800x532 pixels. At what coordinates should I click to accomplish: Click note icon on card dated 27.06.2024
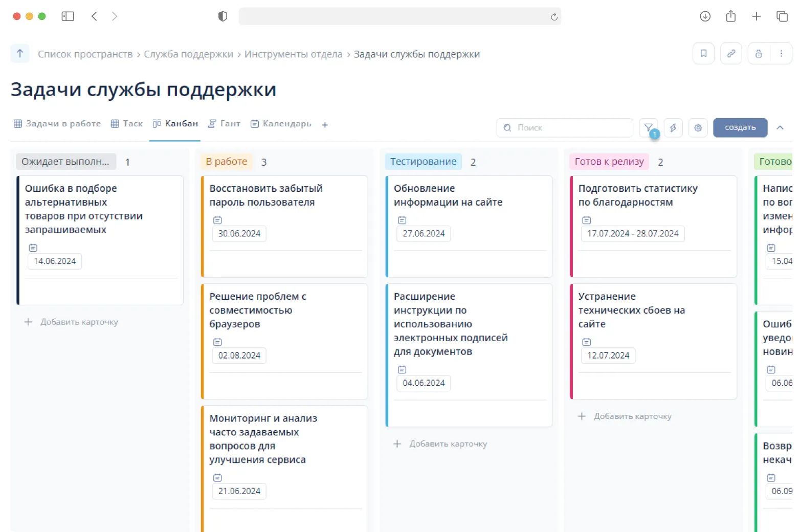tap(402, 220)
